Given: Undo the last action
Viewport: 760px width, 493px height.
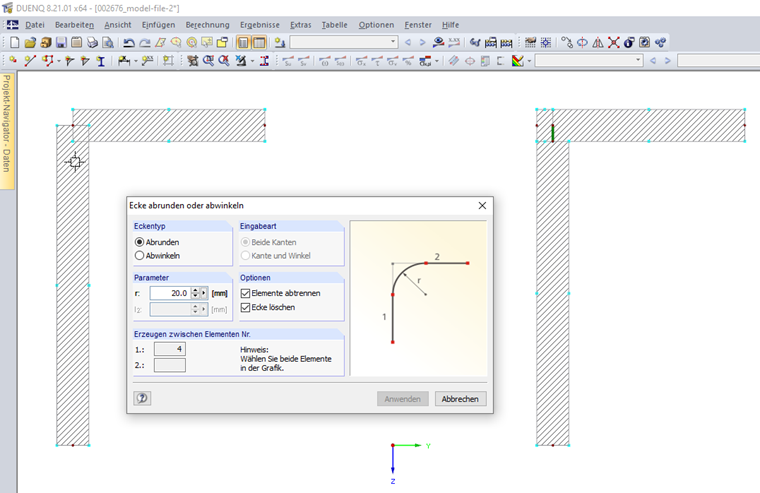Looking at the screenshot, I should pyautogui.click(x=128, y=43).
